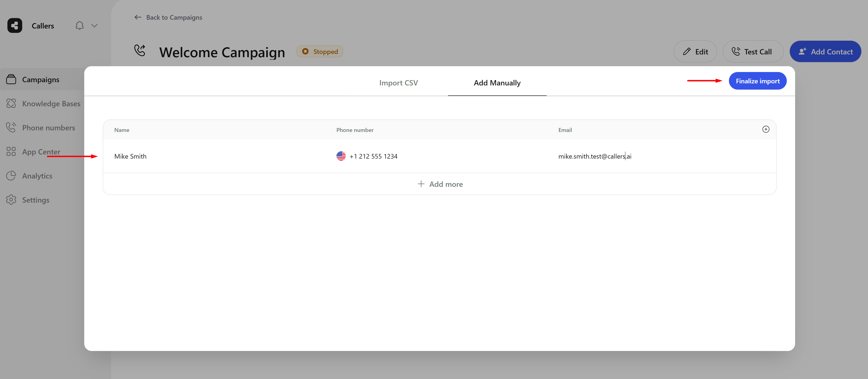Open the Analytics page
Viewport: 868px width, 379px height.
(x=37, y=176)
